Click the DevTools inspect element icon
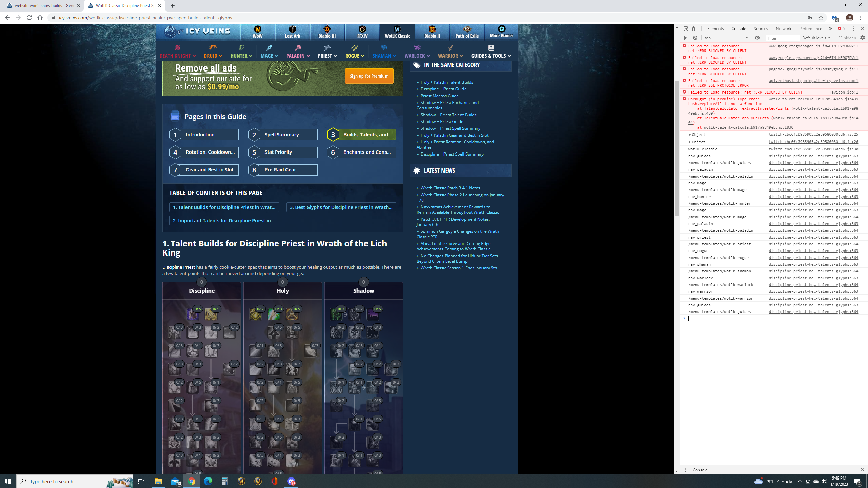Image resolution: width=868 pixels, height=488 pixels. (x=686, y=29)
